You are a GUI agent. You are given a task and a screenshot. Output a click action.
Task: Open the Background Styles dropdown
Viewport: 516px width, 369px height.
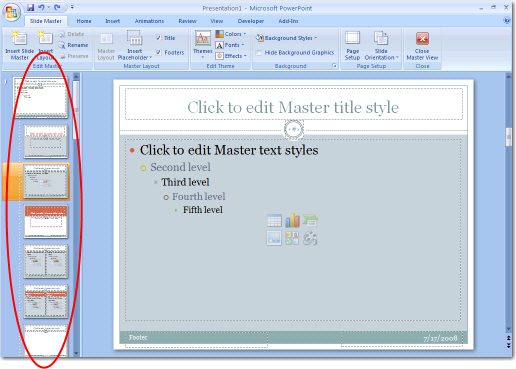[x=287, y=38]
